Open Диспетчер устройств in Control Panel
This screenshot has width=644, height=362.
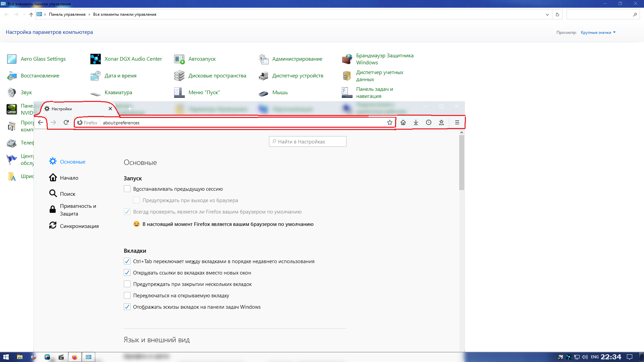[291, 76]
